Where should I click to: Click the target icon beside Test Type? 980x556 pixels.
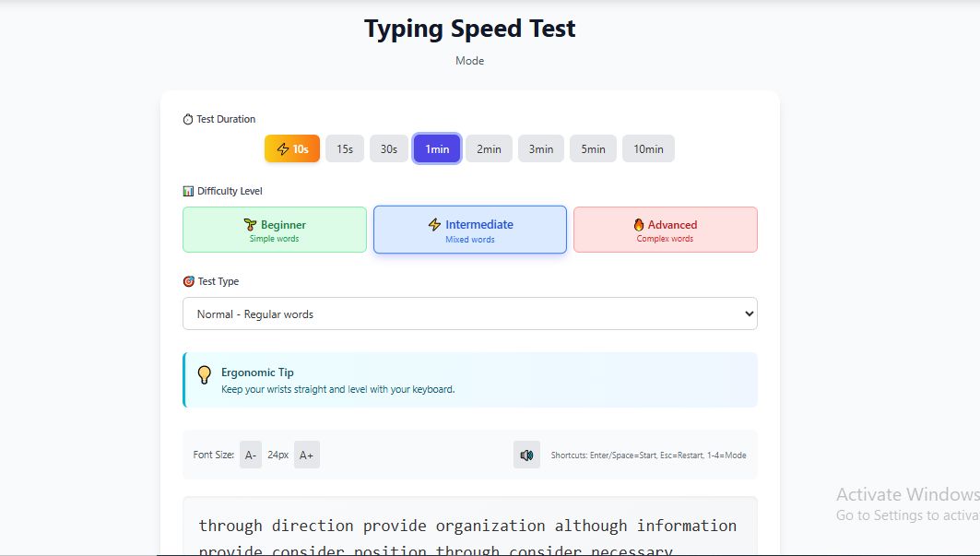[188, 281]
